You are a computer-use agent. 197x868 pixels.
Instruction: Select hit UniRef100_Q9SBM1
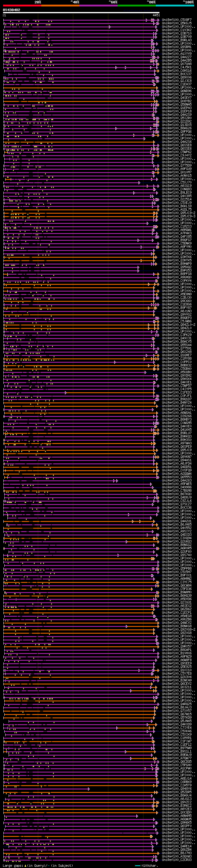click(x=177, y=47)
